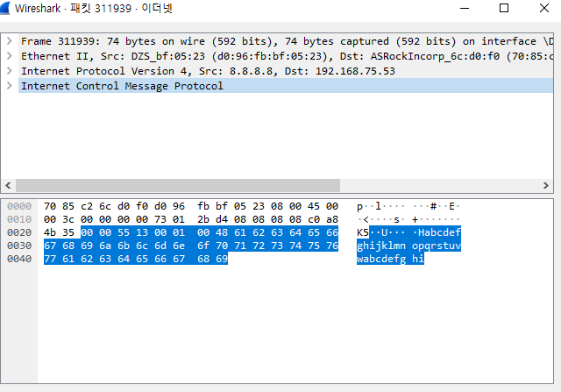Click ASCII text 'ghijklmn' in row 0030
Screen dimensions: 561x392
click(x=381, y=246)
